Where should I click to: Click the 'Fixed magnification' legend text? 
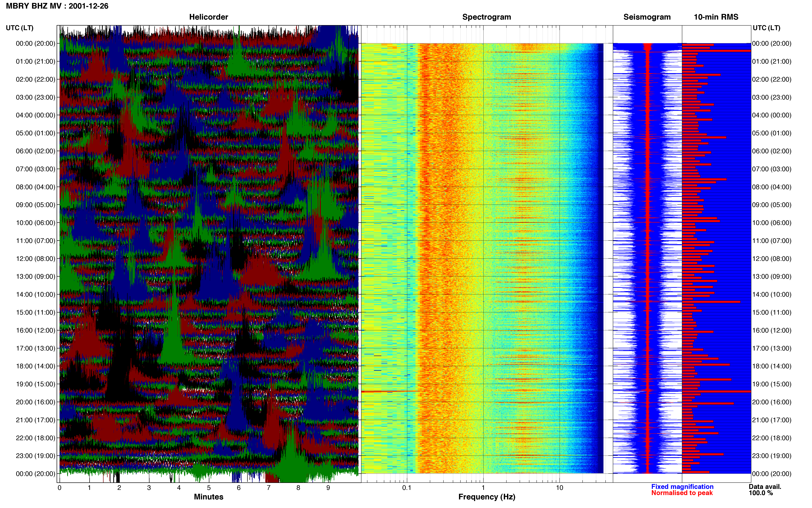(x=682, y=487)
